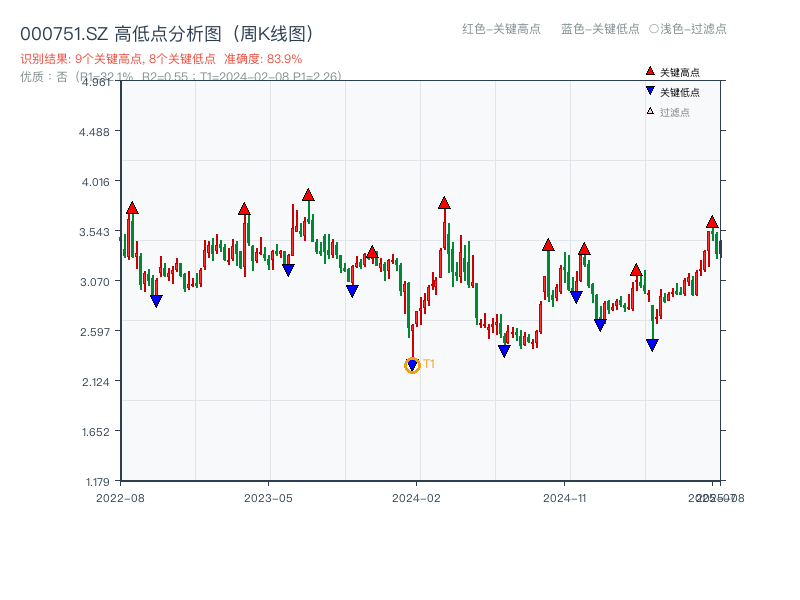The image size is (800, 600).
Task: Click the circle icon before 浅色-过滤点
Action: [x=654, y=29]
